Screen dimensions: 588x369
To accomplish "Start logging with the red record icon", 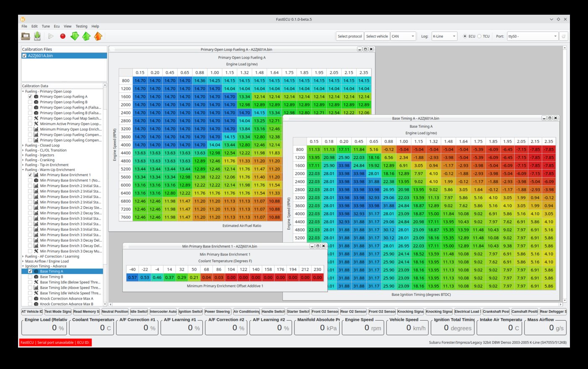I will pos(63,36).
